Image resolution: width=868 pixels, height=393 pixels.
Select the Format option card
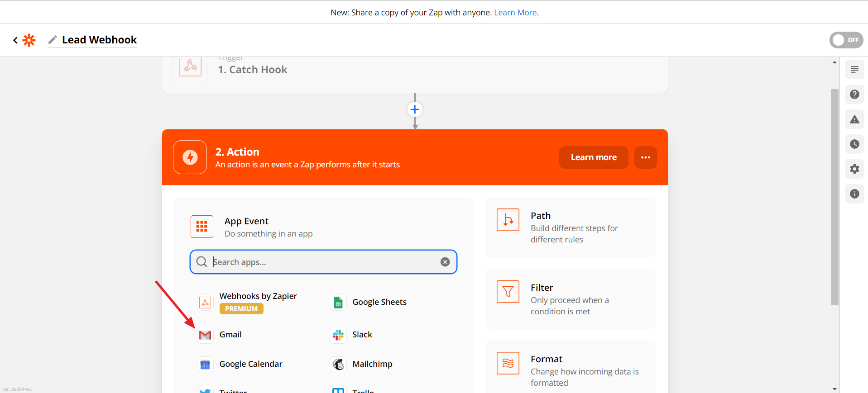click(x=570, y=367)
